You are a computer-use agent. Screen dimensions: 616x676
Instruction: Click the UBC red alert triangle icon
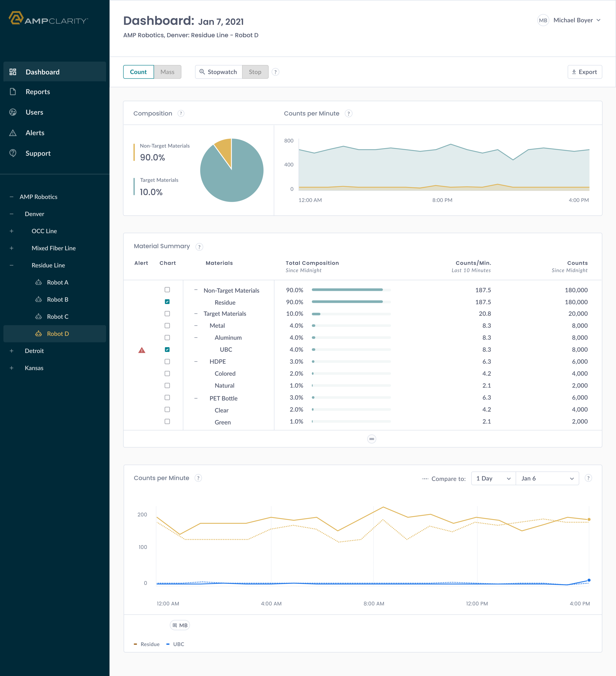pos(142,350)
